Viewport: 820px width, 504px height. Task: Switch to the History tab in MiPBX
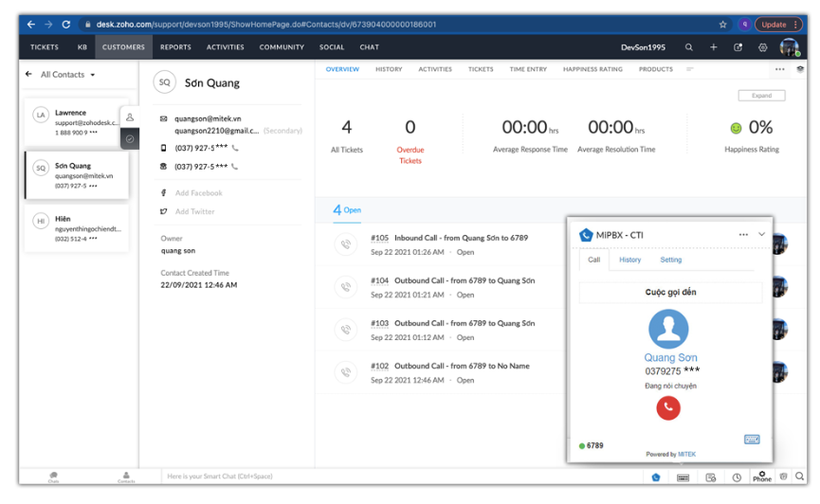[629, 260]
